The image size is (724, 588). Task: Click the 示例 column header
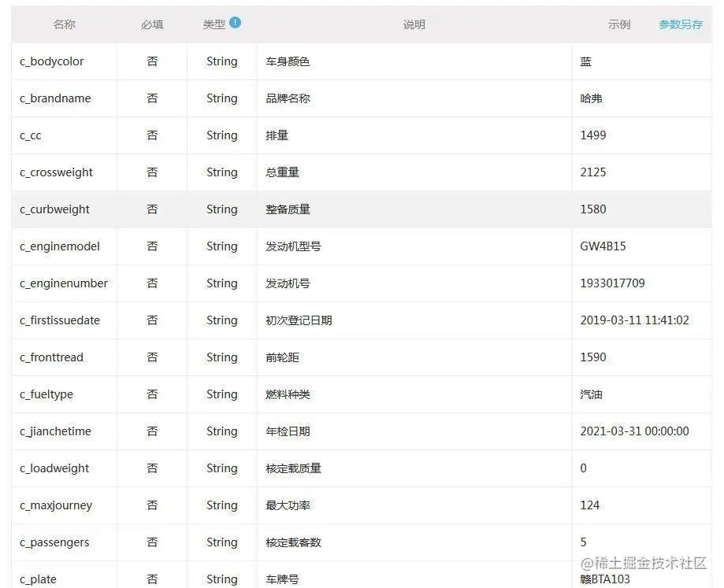pos(619,24)
